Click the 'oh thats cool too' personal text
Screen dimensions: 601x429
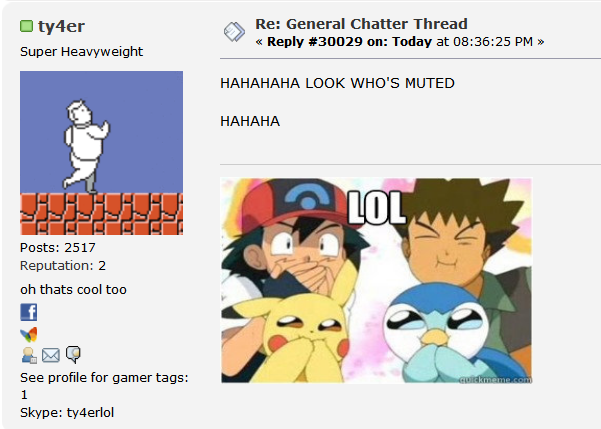pyautogui.click(x=73, y=289)
